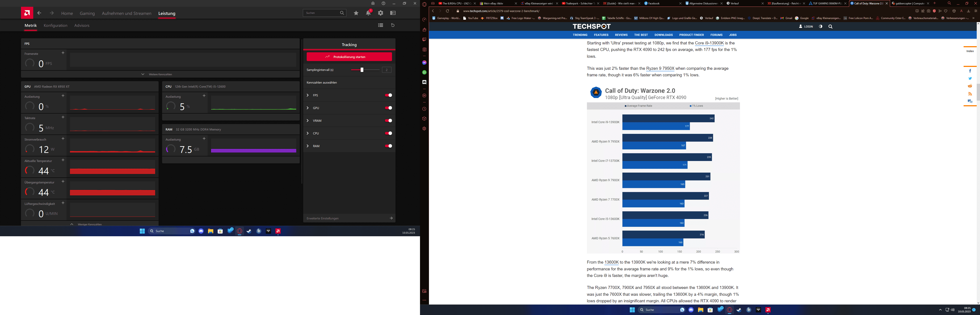Expand the CPU row chevron in Tracking
The image size is (980, 315).
pos(307,133)
